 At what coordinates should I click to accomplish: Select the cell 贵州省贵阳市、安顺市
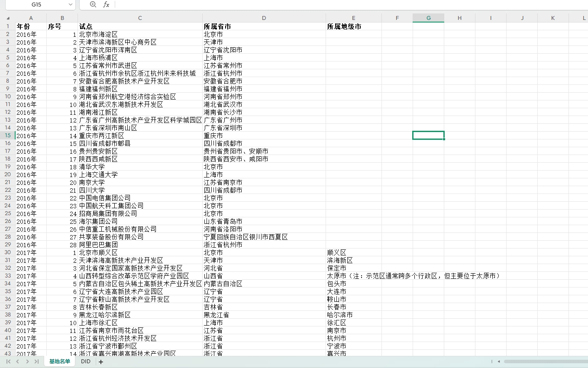point(264,151)
